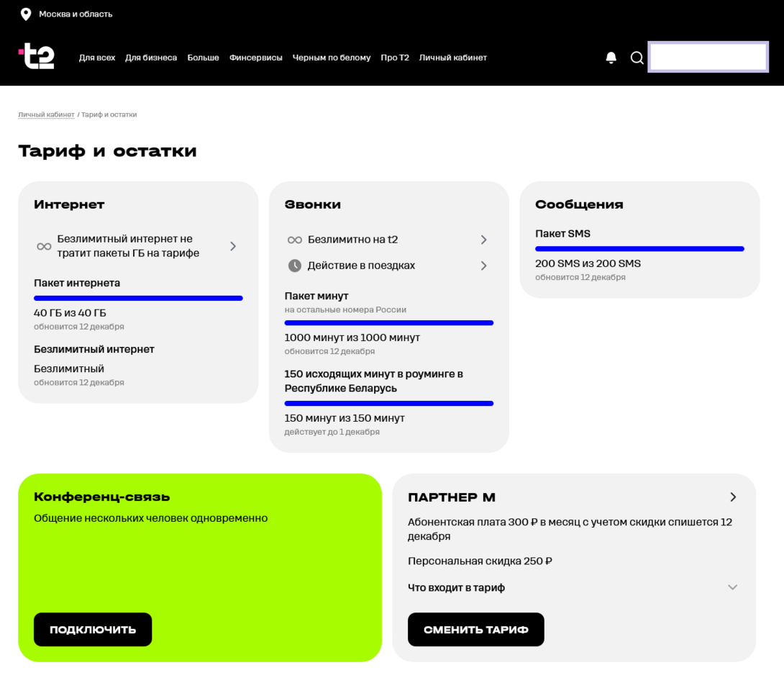Click the Пакет SMS progress bar
This screenshot has width=784, height=688.
coord(639,249)
